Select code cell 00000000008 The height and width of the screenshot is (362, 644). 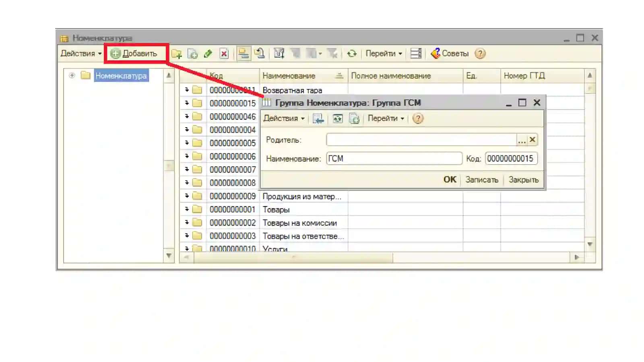tap(233, 183)
